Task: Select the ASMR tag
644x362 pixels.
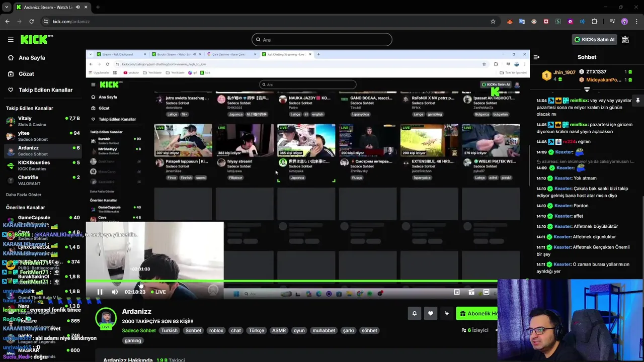Action: [279, 330]
